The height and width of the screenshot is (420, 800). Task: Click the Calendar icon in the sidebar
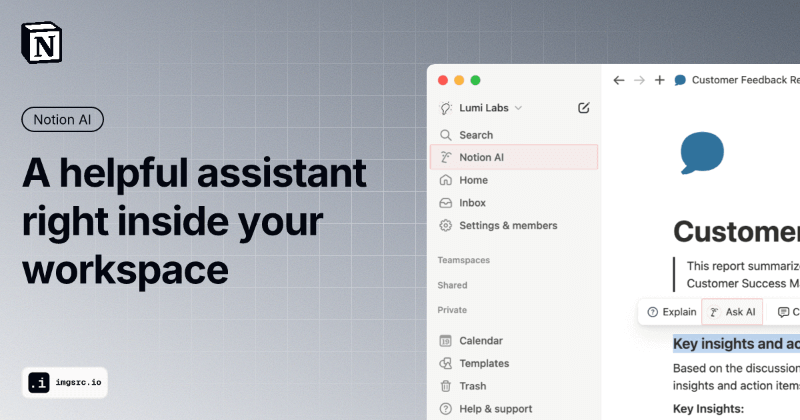click(x=445, y=341)
